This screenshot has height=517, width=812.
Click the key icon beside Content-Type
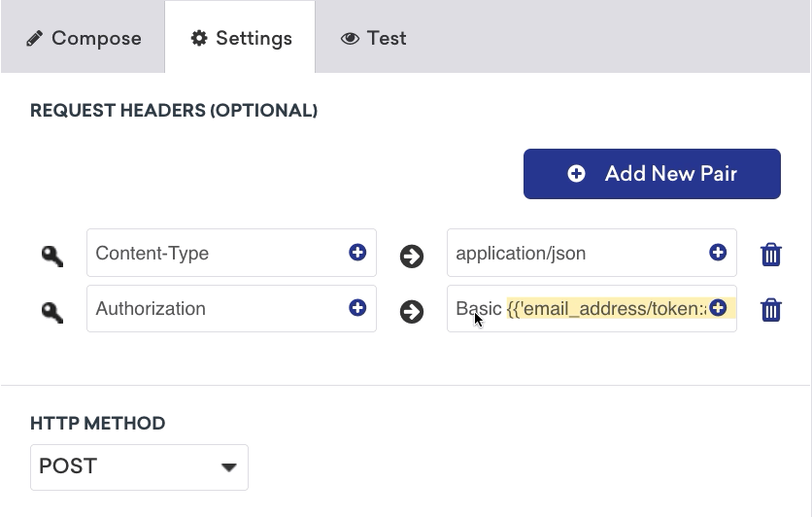pos(52,256)
